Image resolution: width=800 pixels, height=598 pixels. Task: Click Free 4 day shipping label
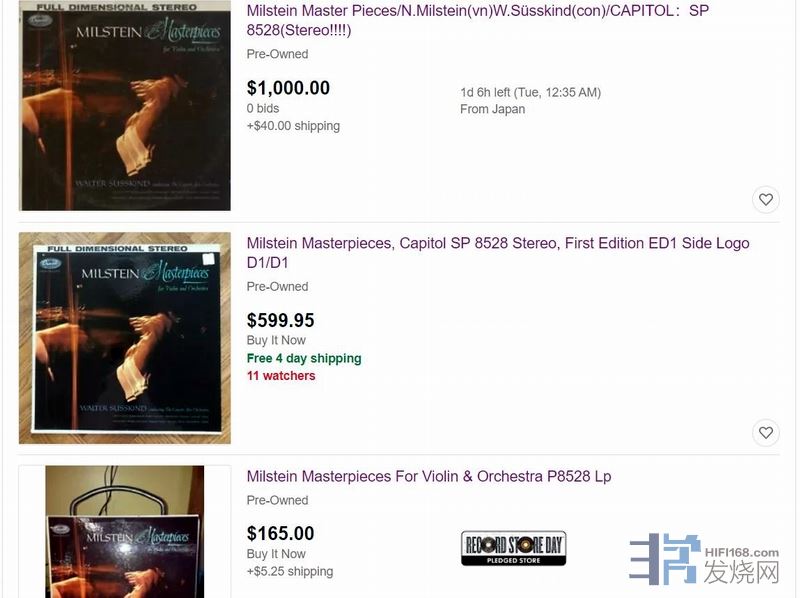[x=304, y=358]
